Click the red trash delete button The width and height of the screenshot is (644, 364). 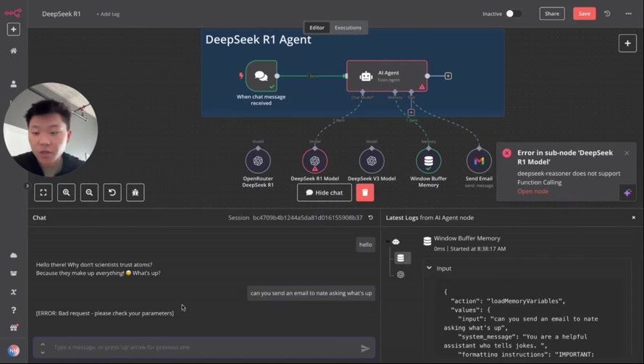(364, 192)
